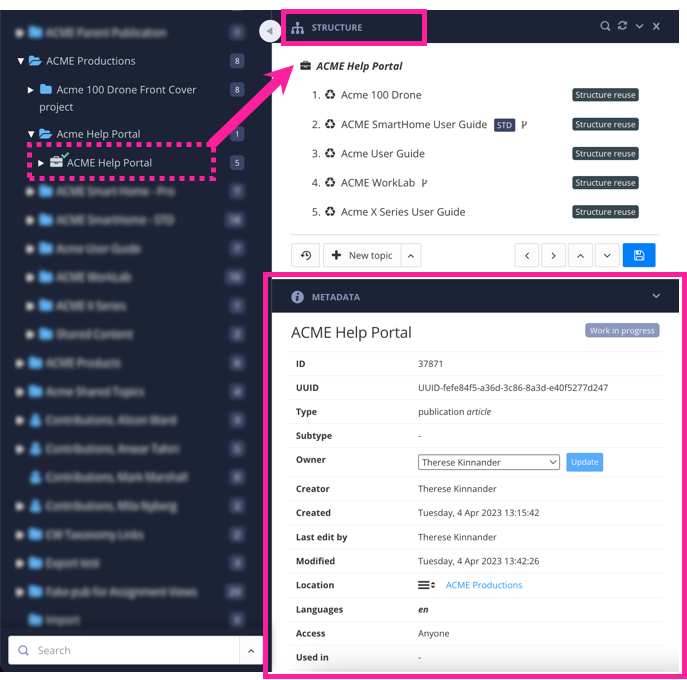687x680 pixels.
Task: Click the Metadata info icon
Action: 297,297
